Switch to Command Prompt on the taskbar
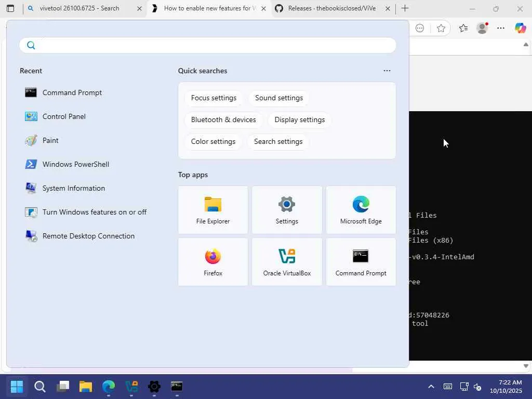Viewport: 532px width, 399px height. 177,387
